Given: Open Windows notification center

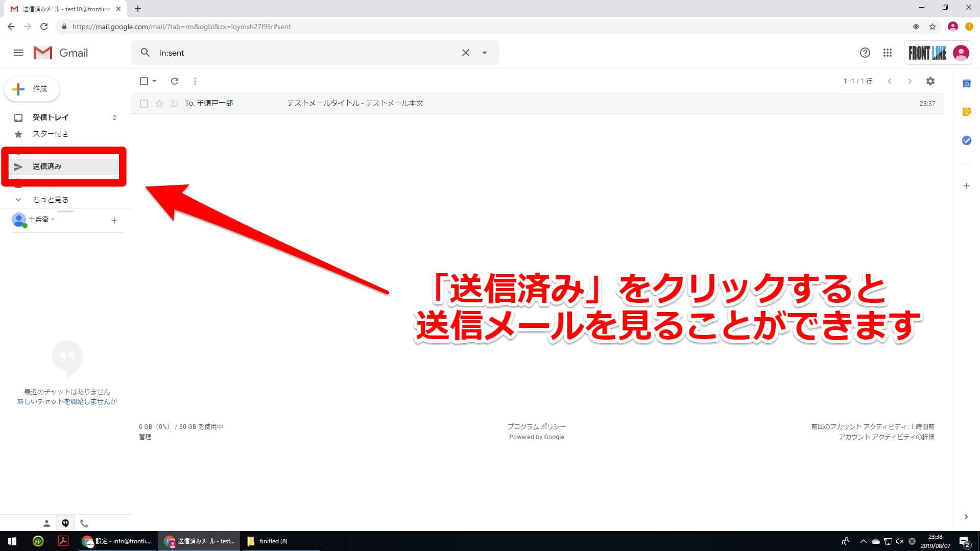Looking at the screenshot, I should click(964, 542).
